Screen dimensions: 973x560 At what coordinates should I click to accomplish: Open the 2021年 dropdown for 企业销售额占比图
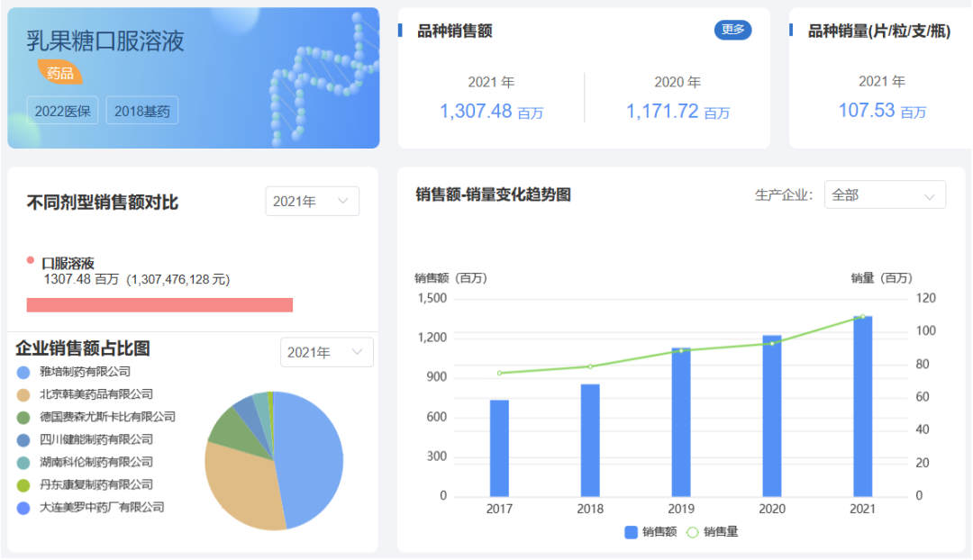point(326,352)
